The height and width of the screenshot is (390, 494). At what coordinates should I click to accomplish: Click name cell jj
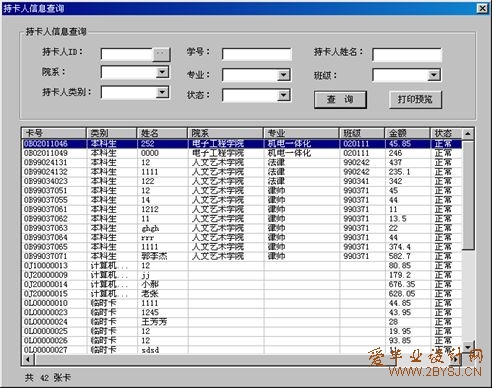(x=146, y=275)
